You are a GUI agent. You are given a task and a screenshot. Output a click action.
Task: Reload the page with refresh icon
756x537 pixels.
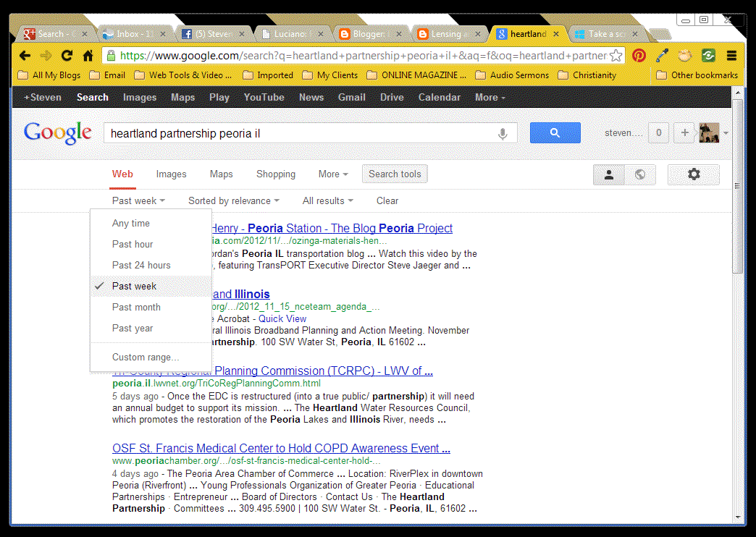point(67,56)
